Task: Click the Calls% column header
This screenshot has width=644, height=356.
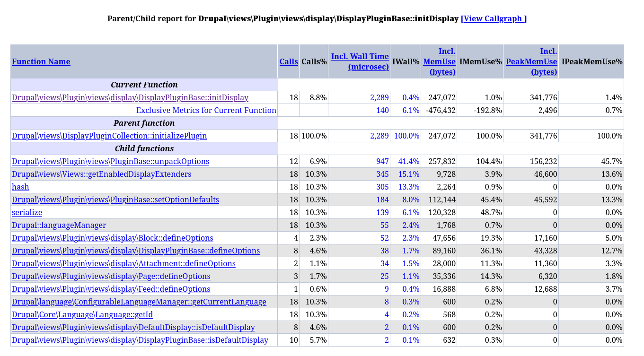Action: pos(314,61)
